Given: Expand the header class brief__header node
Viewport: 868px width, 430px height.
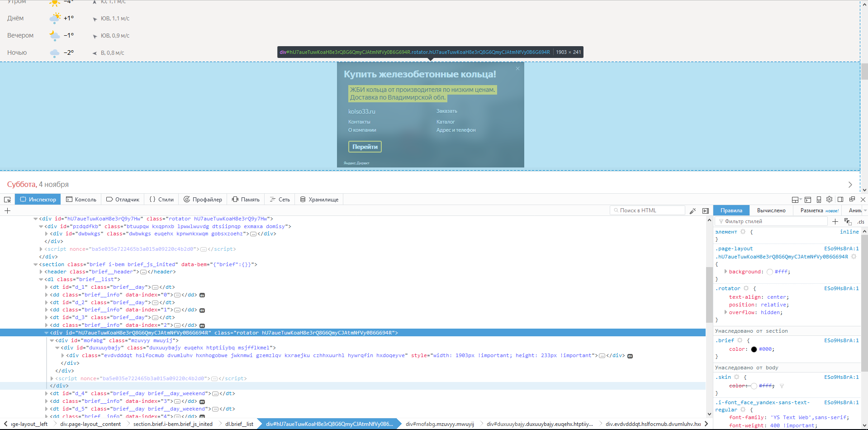Looking at the screenshot, I should tap(41, 272).
